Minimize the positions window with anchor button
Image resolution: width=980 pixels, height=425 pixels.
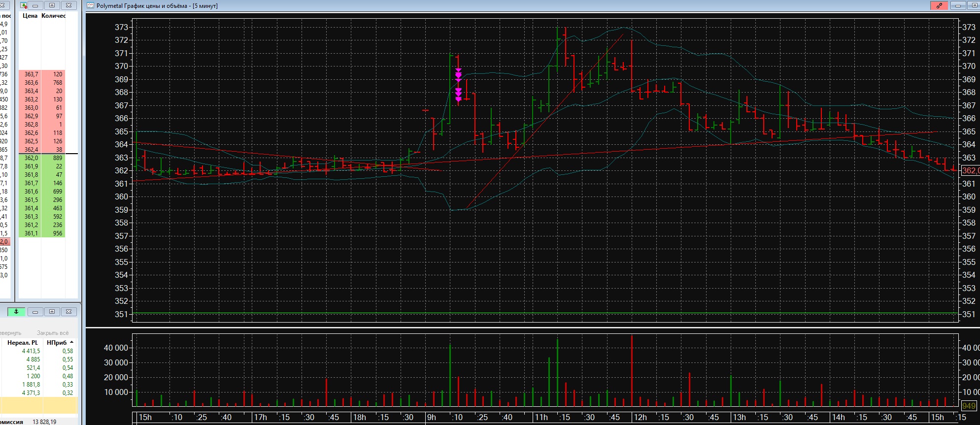pyautogui.click(x=35, y=312)
